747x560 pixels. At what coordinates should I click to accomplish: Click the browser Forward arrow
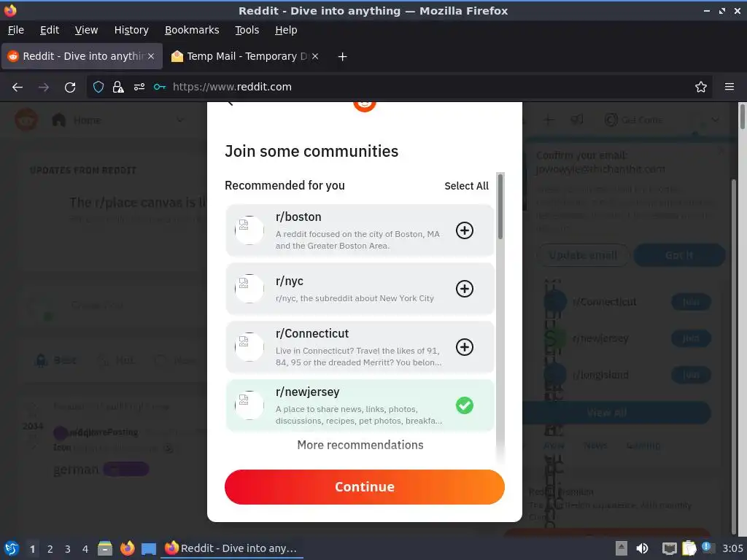coord(44,87)
